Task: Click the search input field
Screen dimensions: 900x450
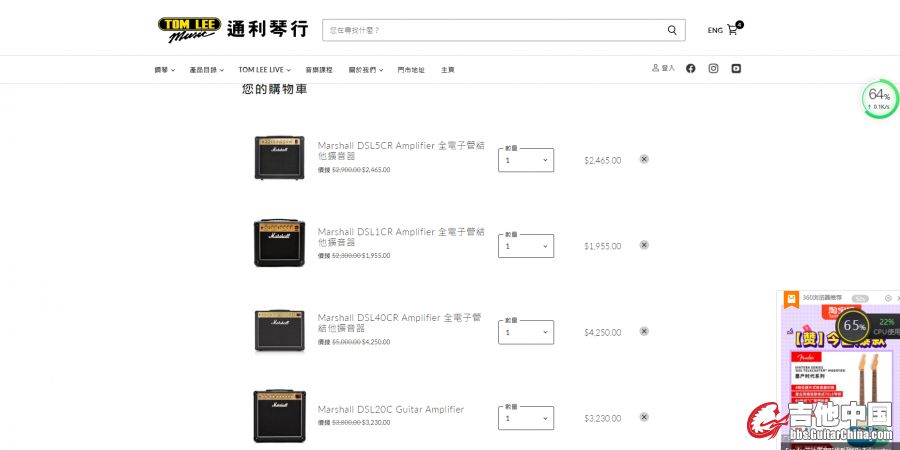Action: click(x=494, y=30)
